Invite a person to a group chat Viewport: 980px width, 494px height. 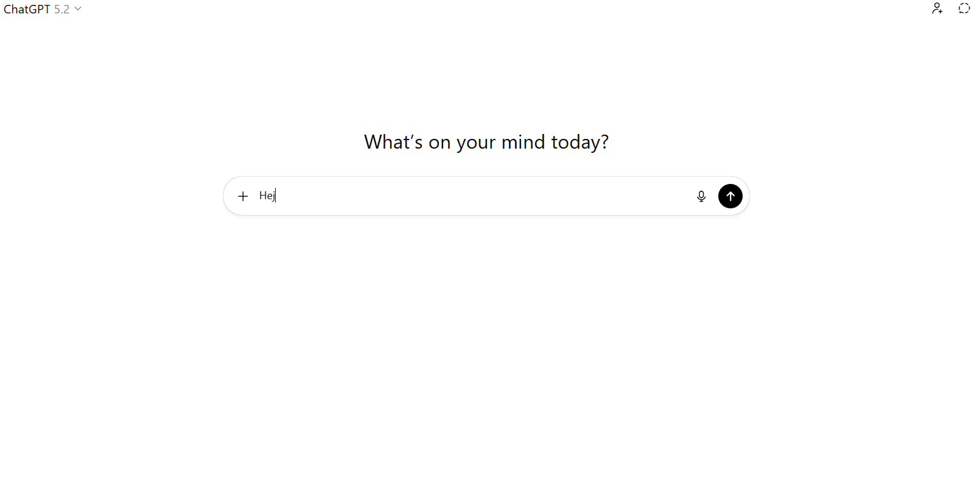click(x=937, y=9)
